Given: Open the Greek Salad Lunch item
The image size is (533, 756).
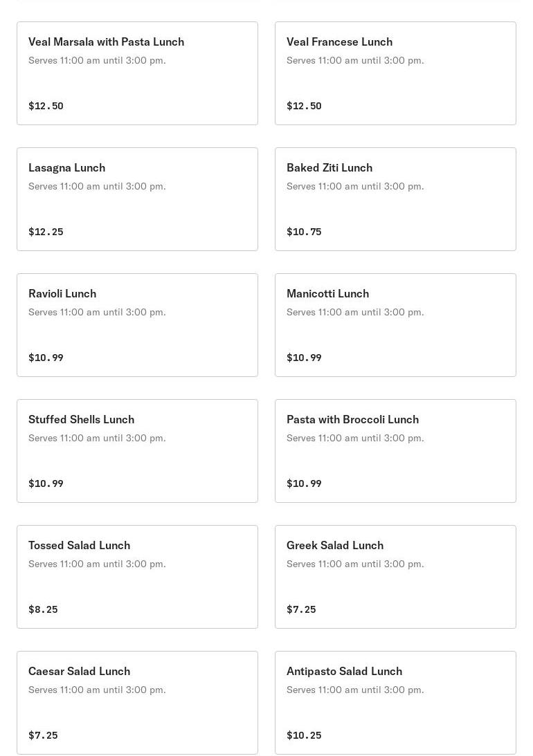Looking at the screenshot, I should pyautogui.click(x=395, y=577).
